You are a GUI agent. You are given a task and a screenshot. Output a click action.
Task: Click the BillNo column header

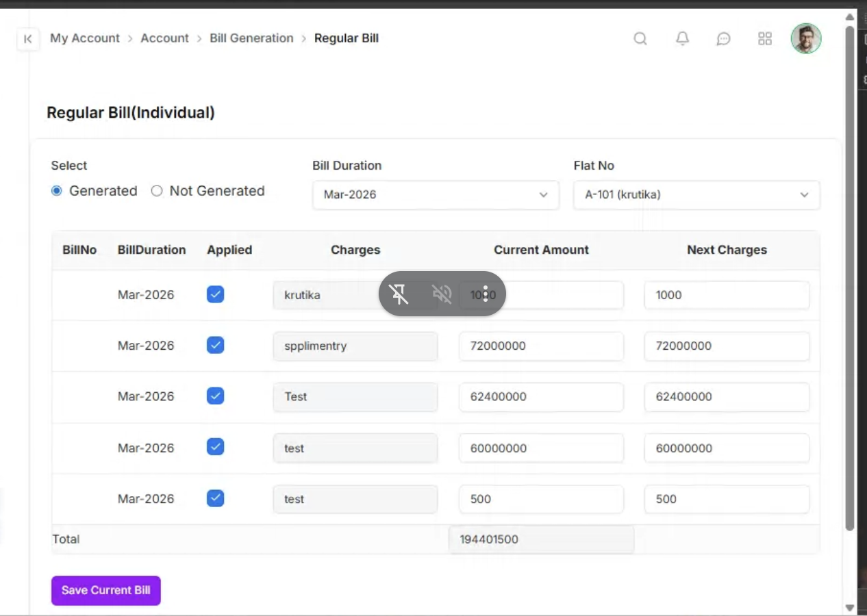coord(79,250)
